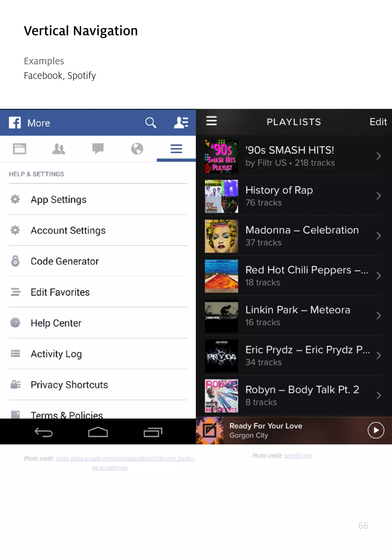The width and height of the screenshot is (392, 555).
Task: Open the friends list icon in Facebook header
Action: [181, 122]
